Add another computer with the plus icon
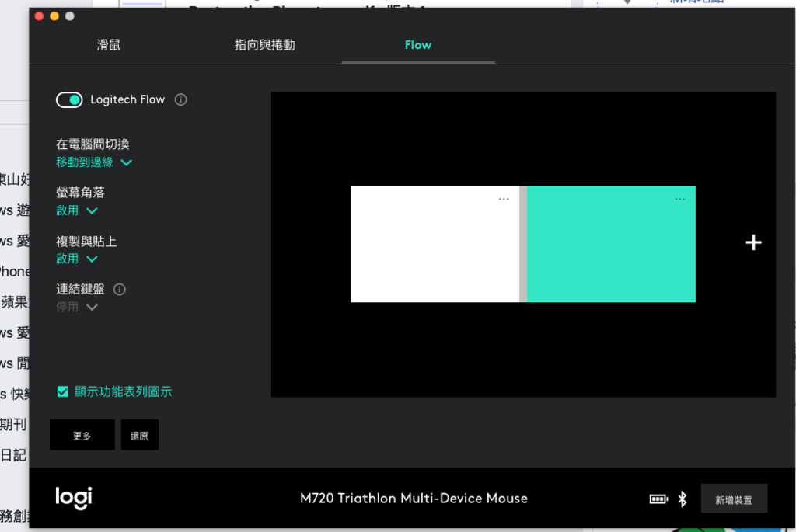The image size is (796, 532). (x=753, y=242)
